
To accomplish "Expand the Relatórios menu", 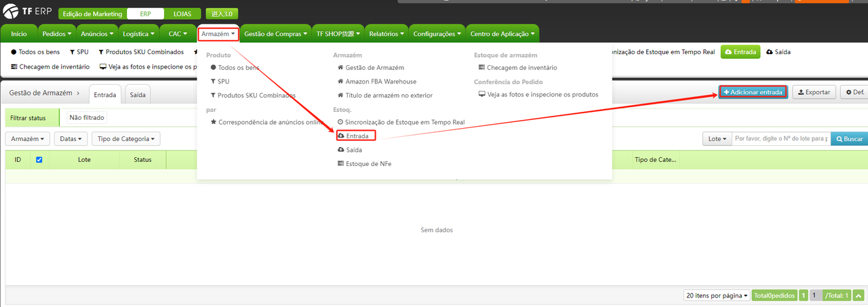I will [x=387, y=33].
